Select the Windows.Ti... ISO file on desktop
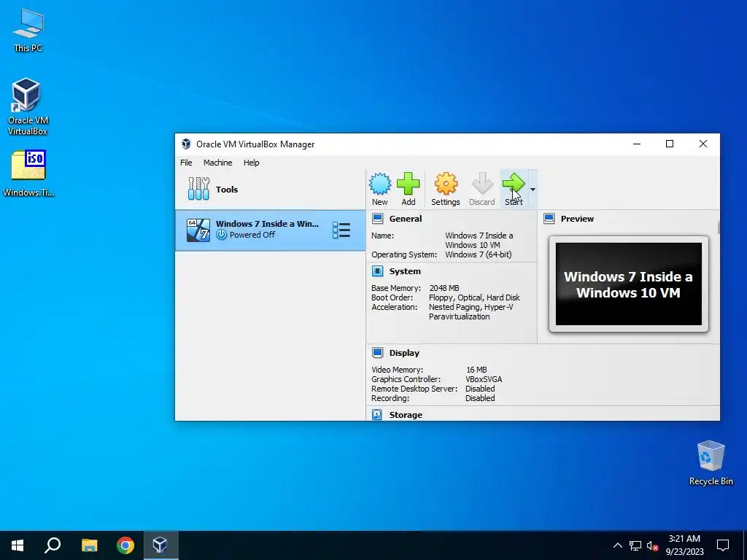This screenshot has height=560, width=747. [x=28, y=174]
